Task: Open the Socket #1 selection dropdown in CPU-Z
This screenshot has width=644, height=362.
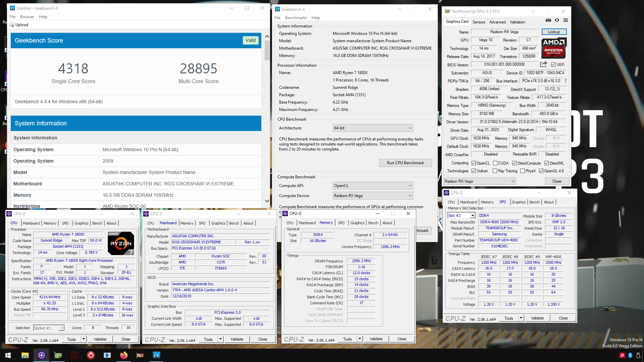Action: click(x=49, y=328)
